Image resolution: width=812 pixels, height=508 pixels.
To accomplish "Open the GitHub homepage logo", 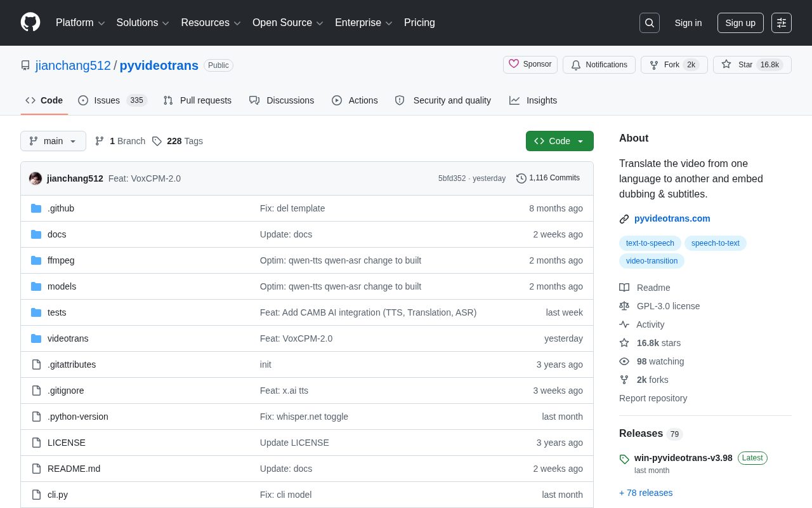I will pyautogui.click(x=30, y=23).
